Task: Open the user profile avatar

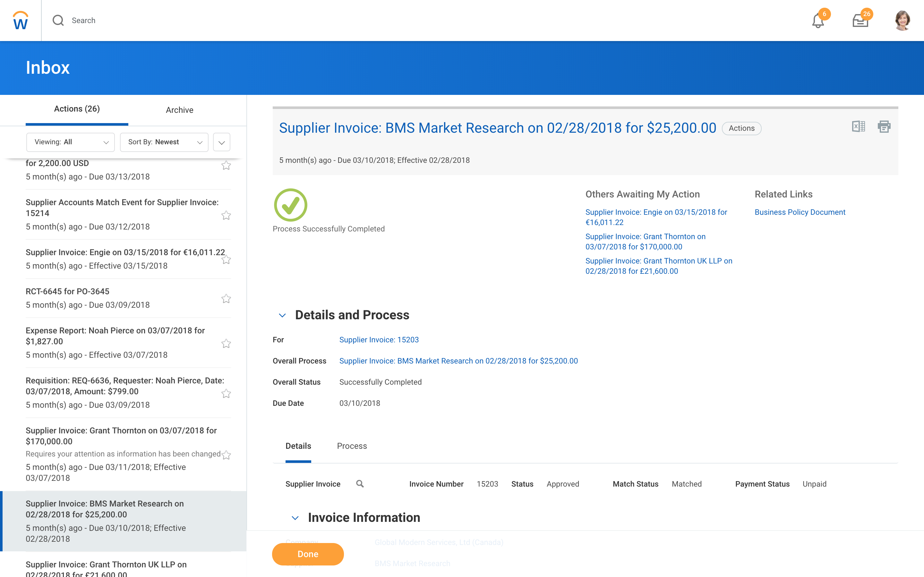Action: click(x=903, y=21)
